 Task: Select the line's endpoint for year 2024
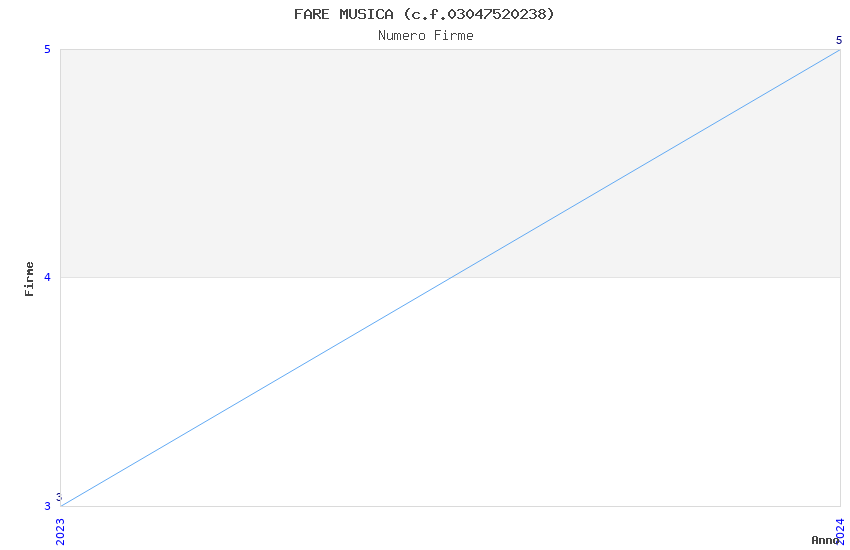[x=840, y=50]
